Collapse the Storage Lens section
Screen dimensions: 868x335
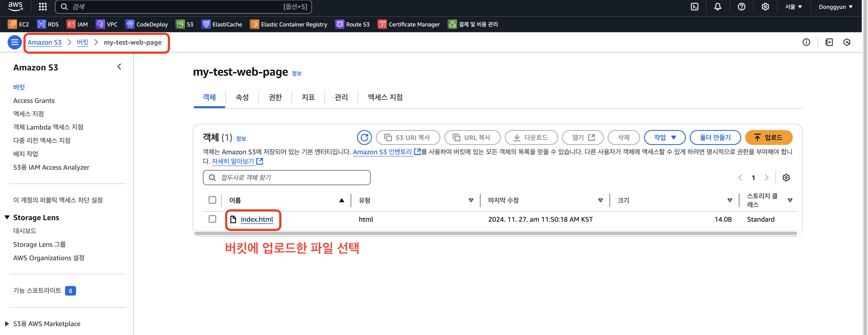7,217
